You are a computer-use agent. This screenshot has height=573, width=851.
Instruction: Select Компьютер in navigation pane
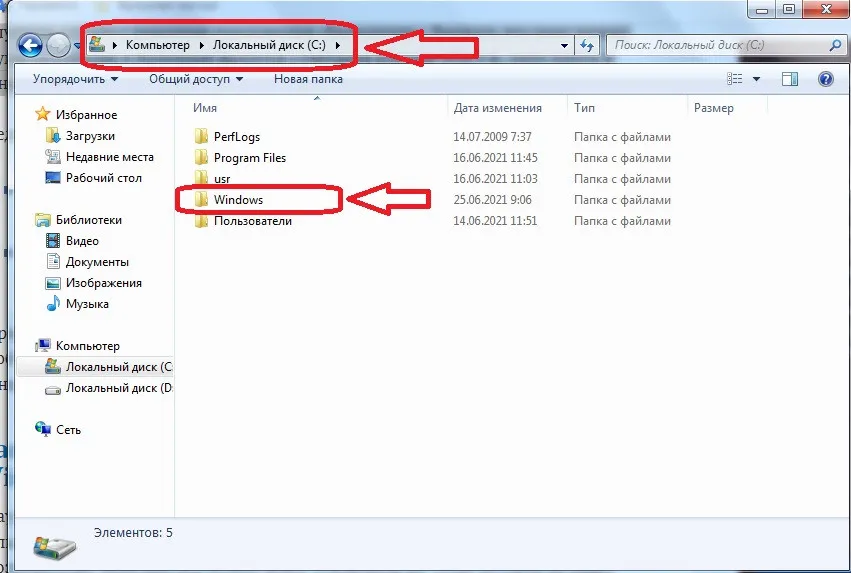(x=87, y=346)
